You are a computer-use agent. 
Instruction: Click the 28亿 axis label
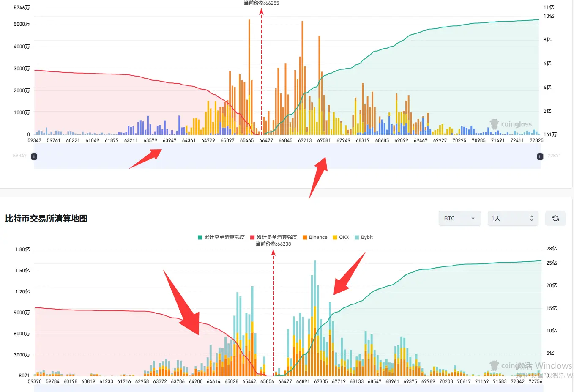(552, 249)
